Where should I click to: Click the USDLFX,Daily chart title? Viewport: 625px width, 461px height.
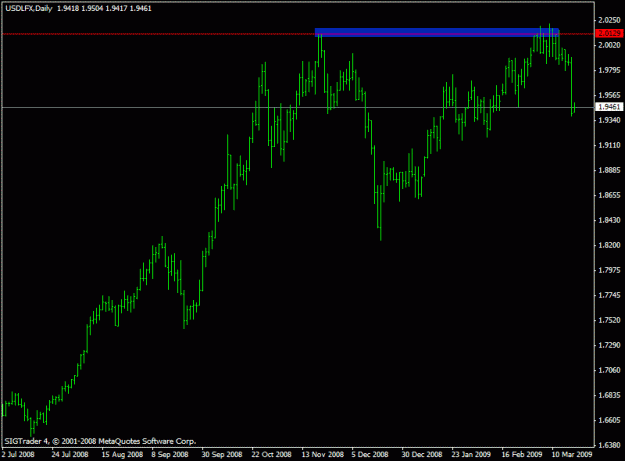29,8
